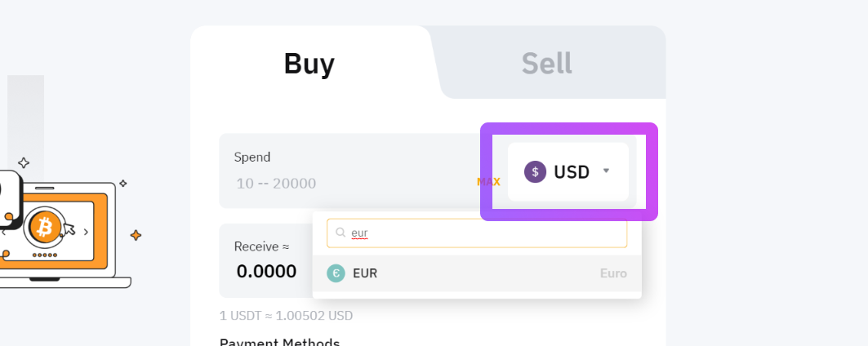Click the gray Euro name label
Image resolution: width=868 pixels, height=346 pixels.
click(x=613, y=273)
